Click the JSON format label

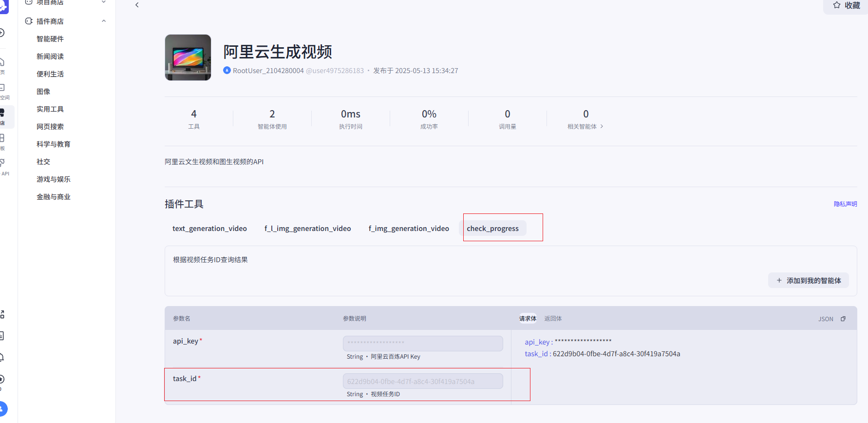[826, 319]
